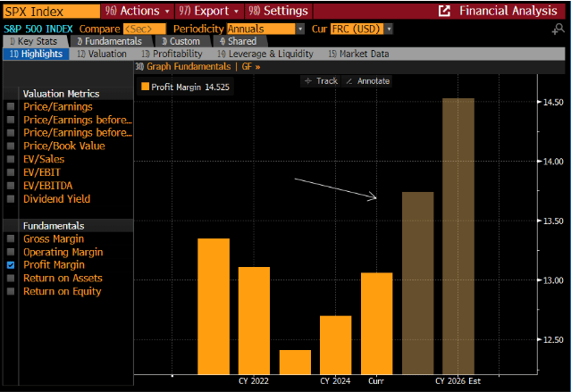Switch to the Fundamentals tab
This screenshot has height=392, width=571.
[110, 41]
